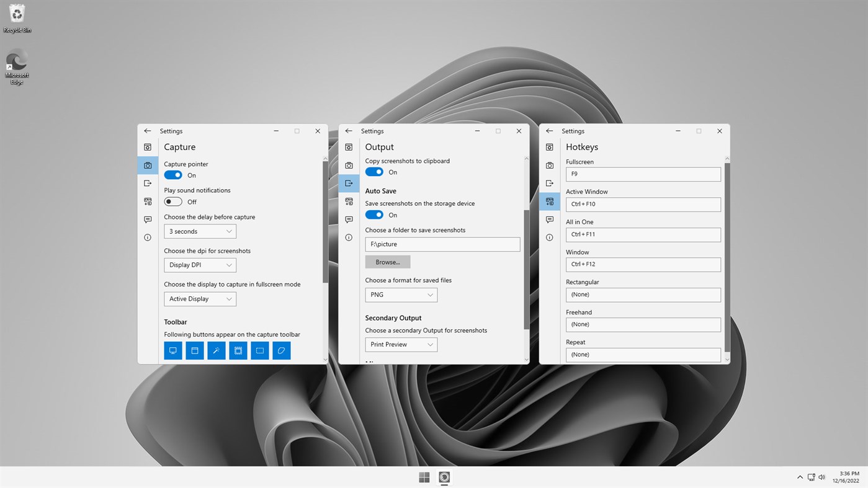
Task: Select the All in One magic wand toolbar button
Action: click(216, 350)
